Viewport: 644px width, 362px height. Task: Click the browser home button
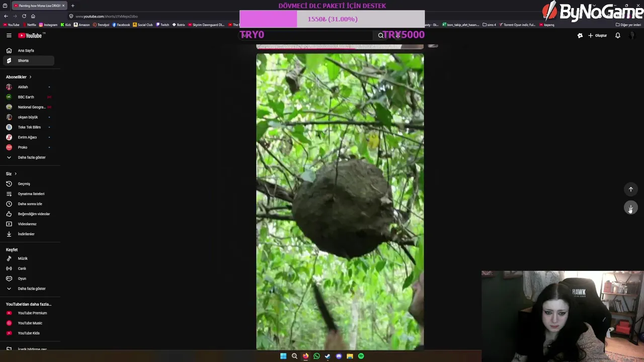[x=33, y=16]
